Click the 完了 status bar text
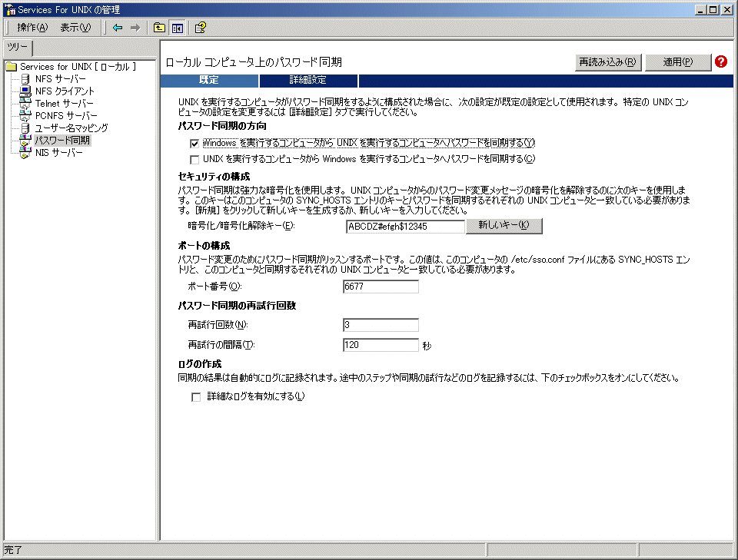 (13, 550)
